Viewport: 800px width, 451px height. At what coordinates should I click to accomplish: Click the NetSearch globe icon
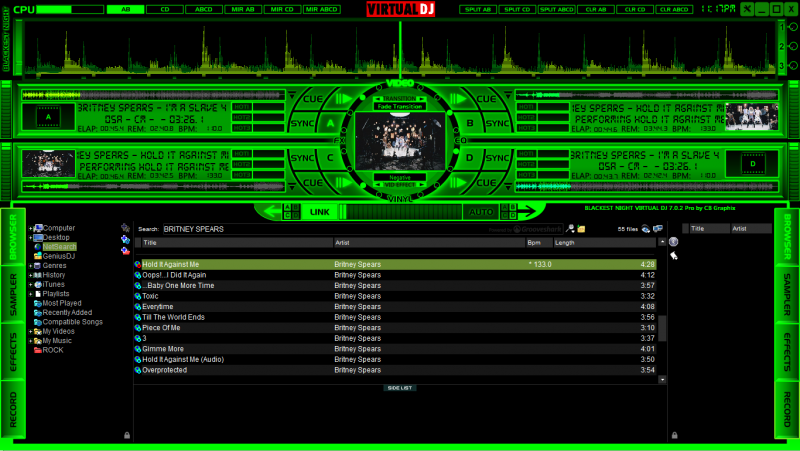click(x=38, y=247)
